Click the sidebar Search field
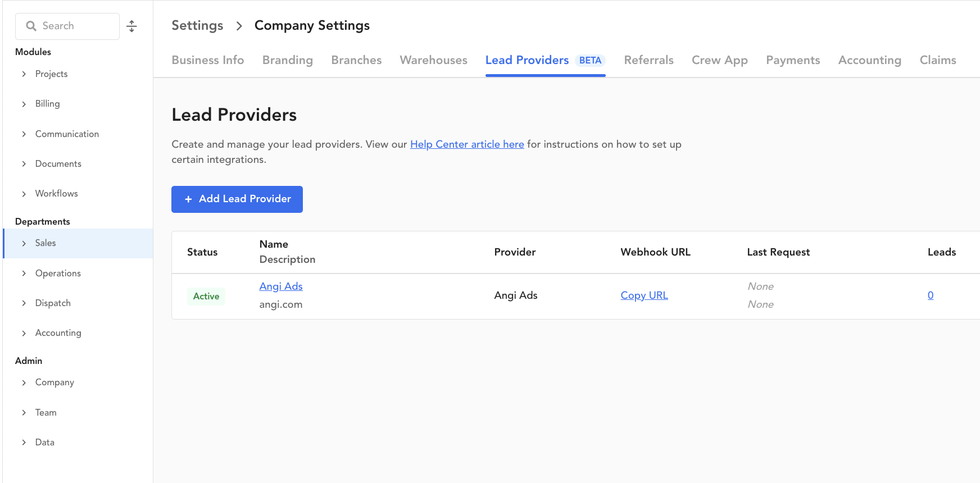 pyautogui.click(x=73, y=26)
